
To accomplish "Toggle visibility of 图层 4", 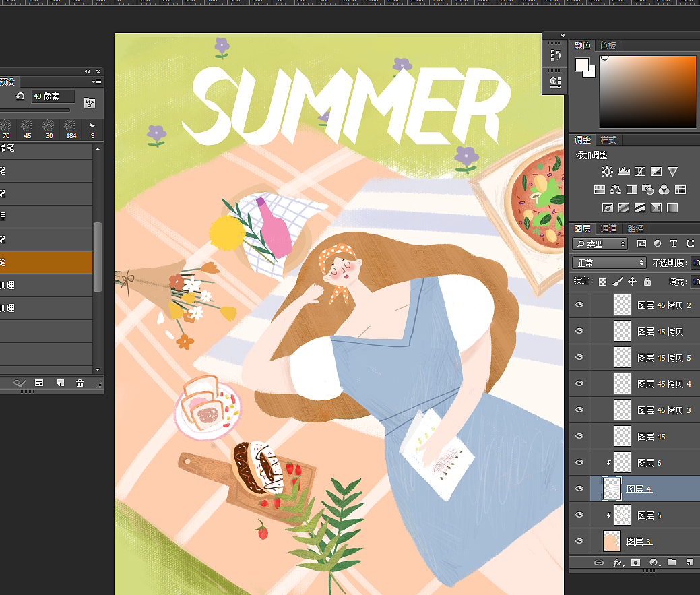I will tap(579, 489).
